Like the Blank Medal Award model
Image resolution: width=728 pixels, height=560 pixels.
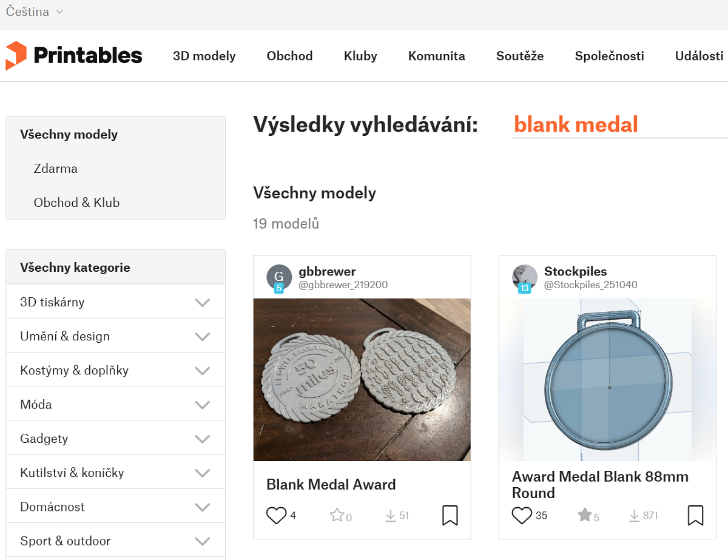pos(276,516)
